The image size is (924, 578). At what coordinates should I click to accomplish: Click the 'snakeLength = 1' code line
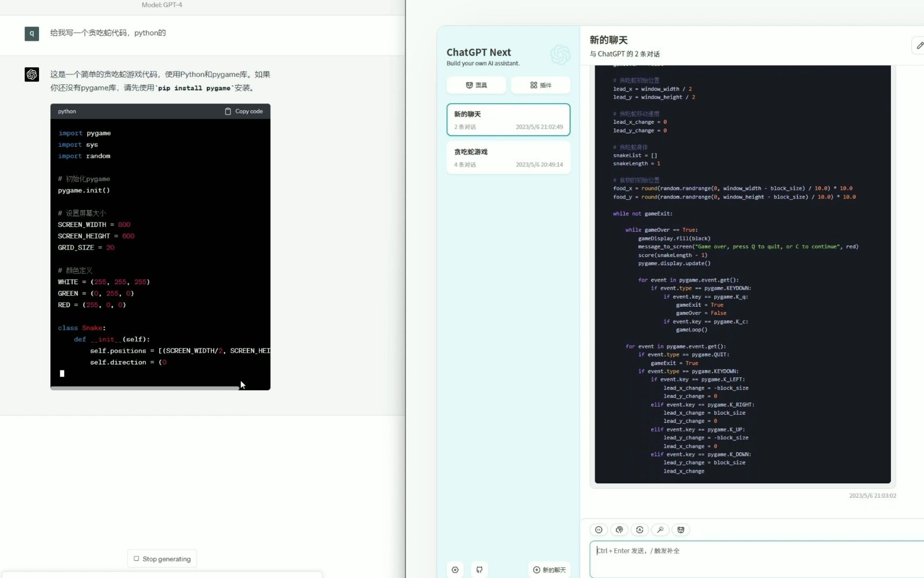636,164
